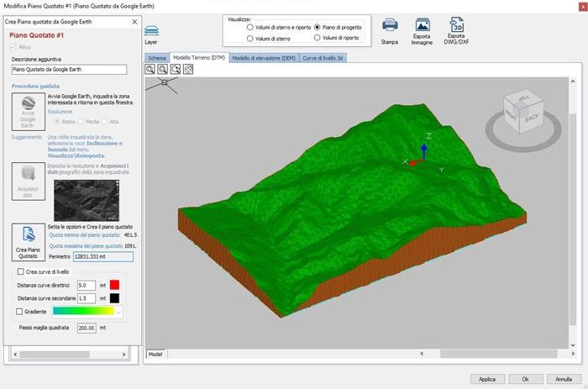
Task: Open the Layer panel icon
Action: [151, 30]
